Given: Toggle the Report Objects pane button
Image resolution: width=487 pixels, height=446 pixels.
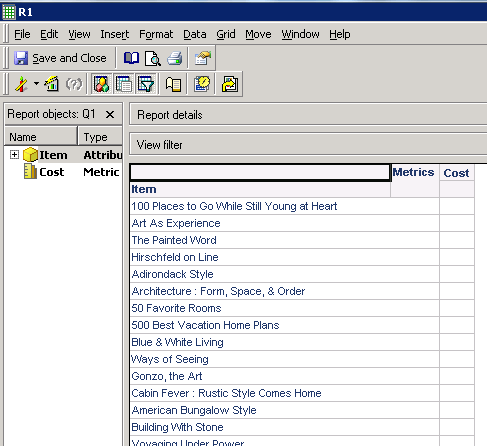Looking at the screenshot, I should coord(101,84).
